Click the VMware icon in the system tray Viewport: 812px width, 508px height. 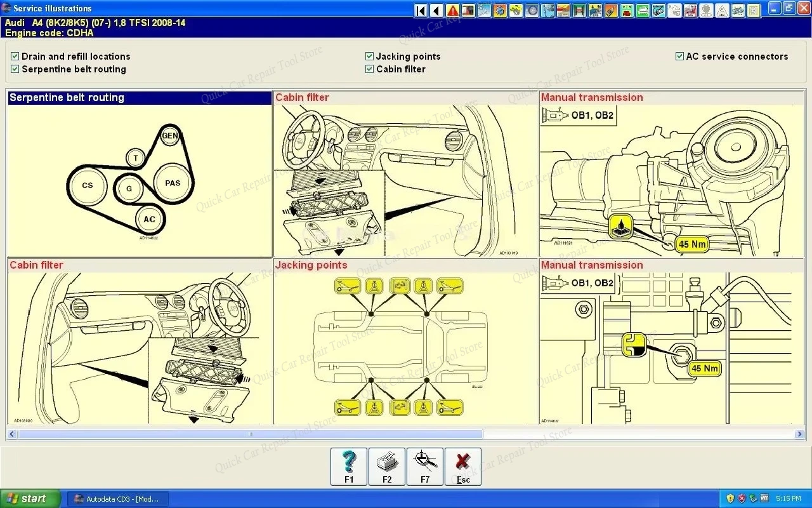tap(764, 498)
